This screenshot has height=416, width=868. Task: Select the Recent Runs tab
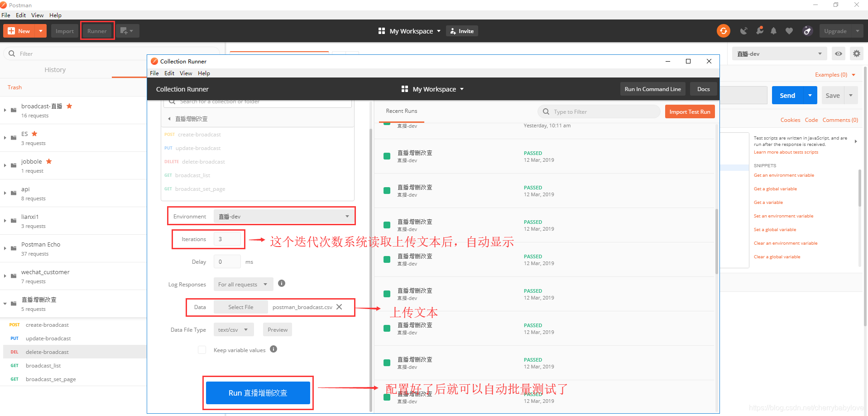(x=401, y=111)
